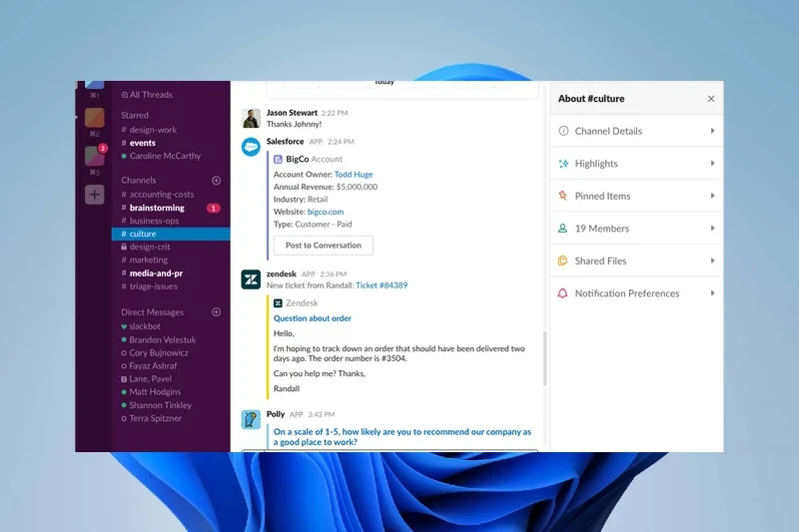This screenshot has width=799, height=532.
Task: Click the message area vertical scrollbar
Action: (544, 358)
